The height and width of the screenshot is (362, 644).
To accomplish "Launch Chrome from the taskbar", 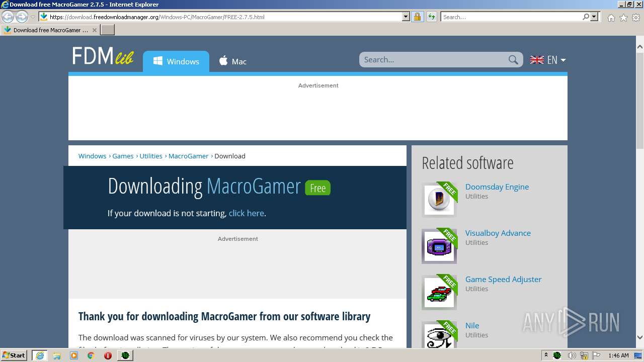I will [91, 355].
